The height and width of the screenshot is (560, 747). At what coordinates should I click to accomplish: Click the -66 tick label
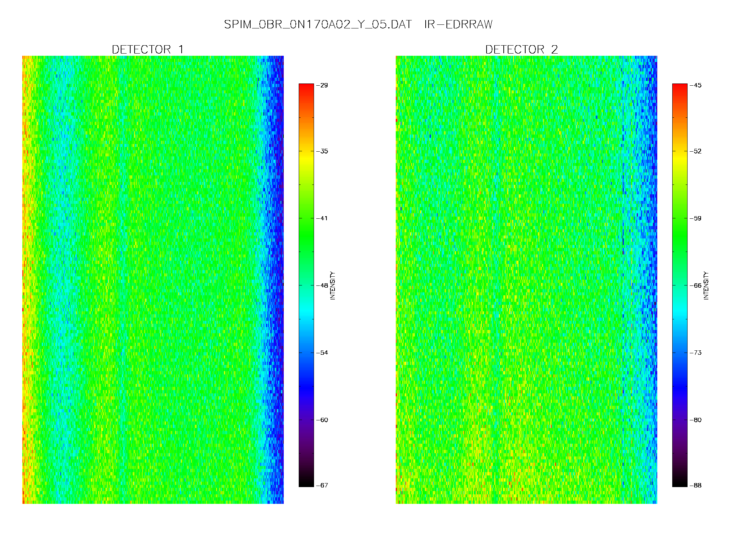[696, 285]
